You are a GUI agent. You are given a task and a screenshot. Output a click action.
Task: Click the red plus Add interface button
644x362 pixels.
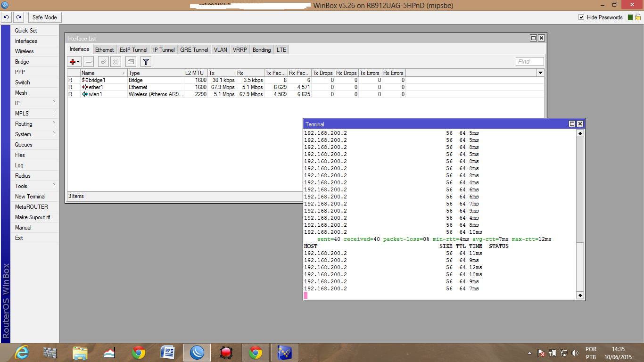pyautogui.click(x=74, y=62)
